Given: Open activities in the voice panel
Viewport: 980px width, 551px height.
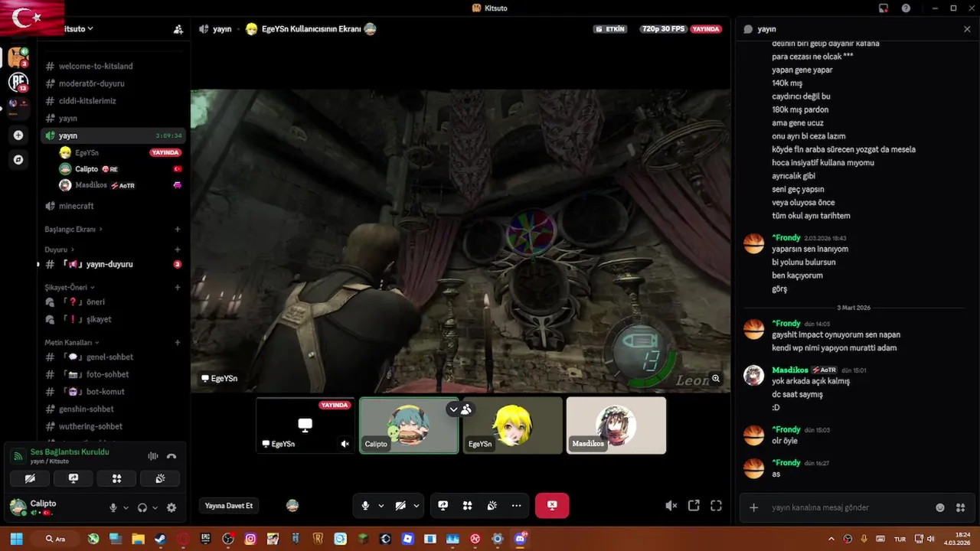Looking at the screenshot, I should coord(116,478).
